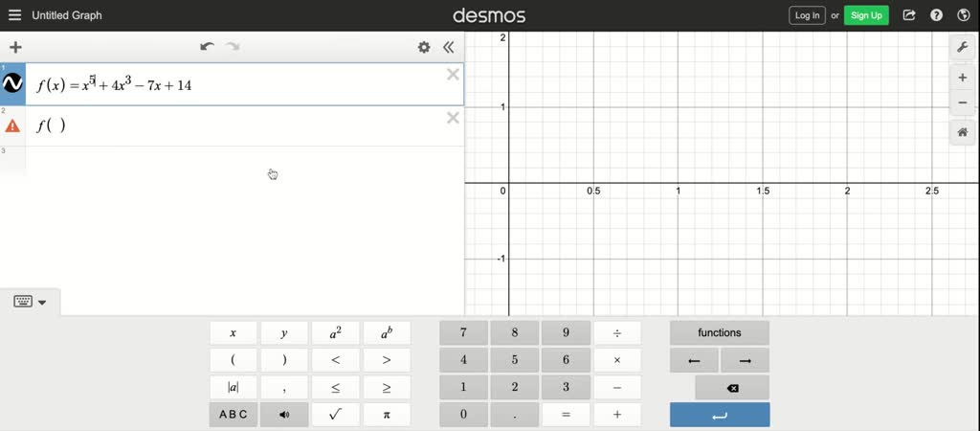Open graph settings wrench icon
The height and width of the screenshot is (431, 980).
[x=963, y=47]
